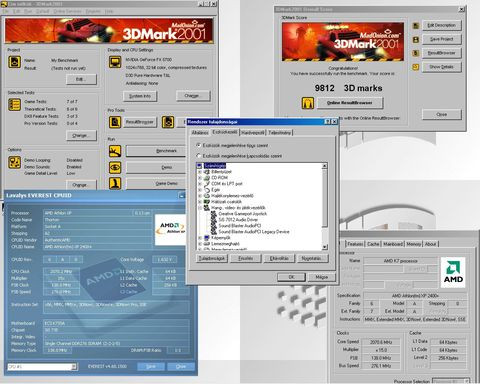Click the eye icon next to Demo

(x=115, y=167)
